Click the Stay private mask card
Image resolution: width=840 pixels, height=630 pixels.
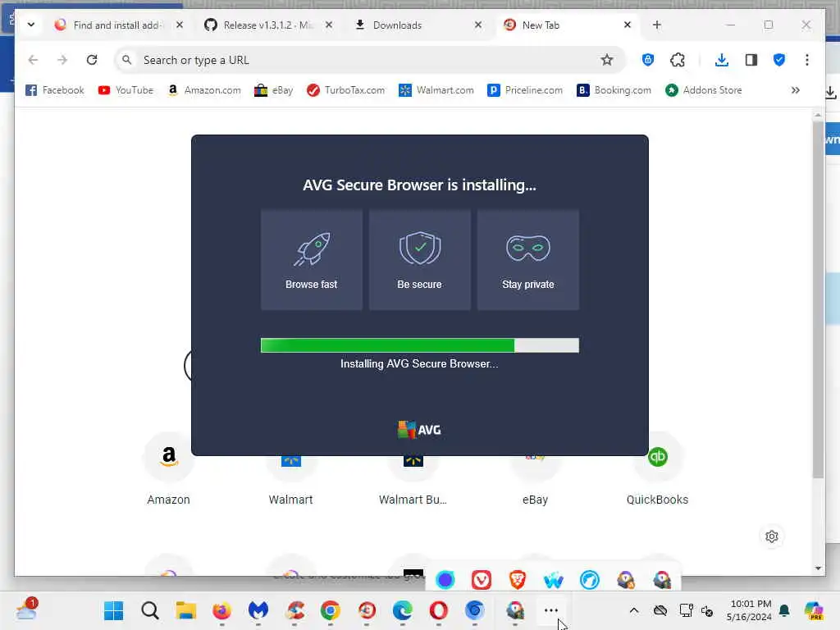coord(528,260)
